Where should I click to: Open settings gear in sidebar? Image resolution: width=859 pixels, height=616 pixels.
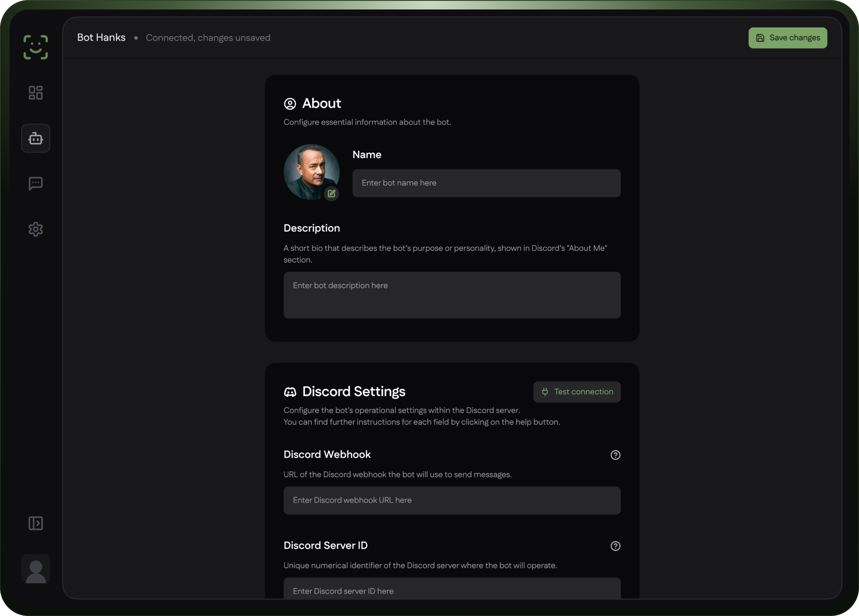click(x=36, y=229)
